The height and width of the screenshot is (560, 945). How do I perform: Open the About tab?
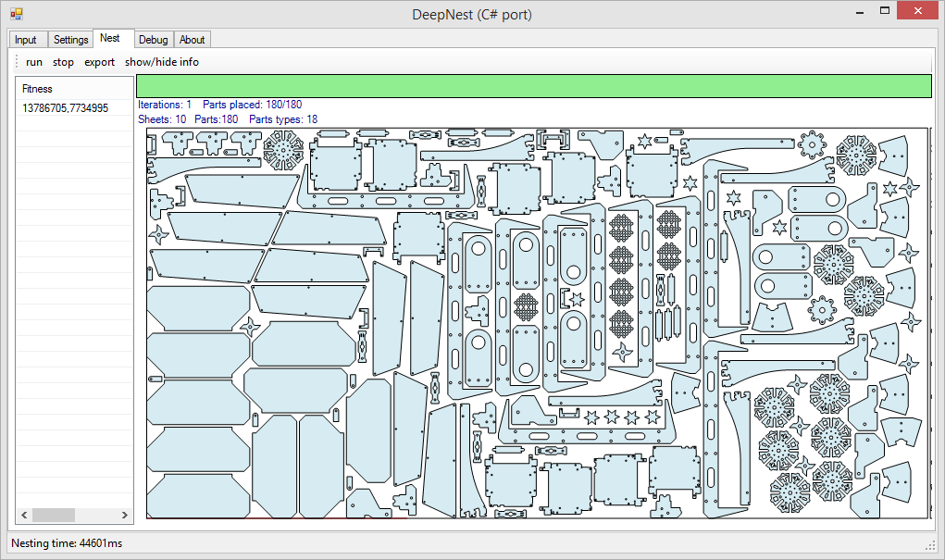pos(193,40)
